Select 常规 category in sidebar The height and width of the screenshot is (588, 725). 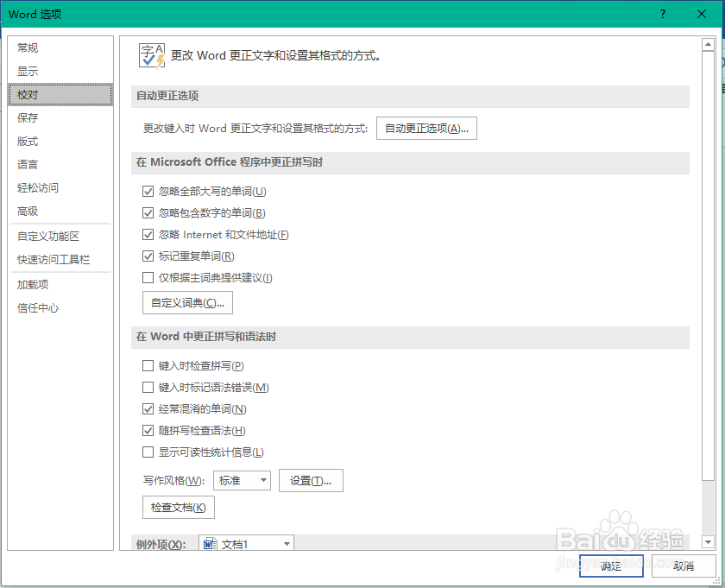click(x=60, y=47)
